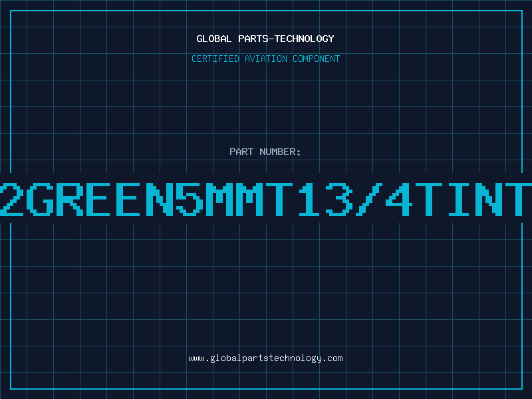This screenshot has height=399, width=532.
Task: Select the letter G in the part number
Action: pyautogui.click(x=41, y=199)
